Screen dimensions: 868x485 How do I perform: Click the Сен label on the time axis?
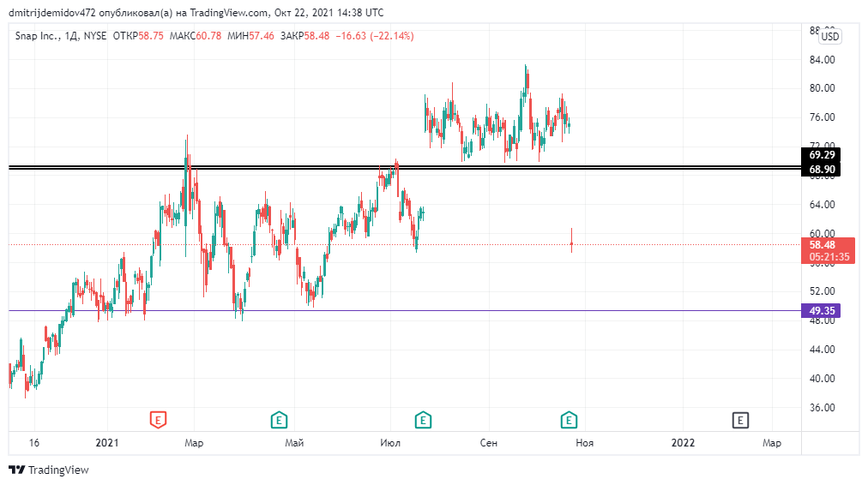tap(489, 443)
